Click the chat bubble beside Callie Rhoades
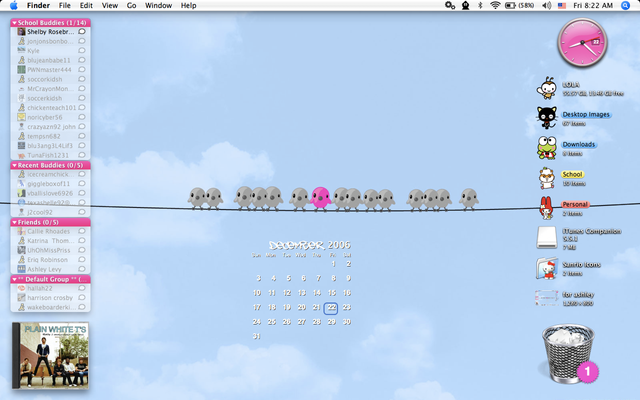The width and height of the screenshot is (640, 400). 82,231
